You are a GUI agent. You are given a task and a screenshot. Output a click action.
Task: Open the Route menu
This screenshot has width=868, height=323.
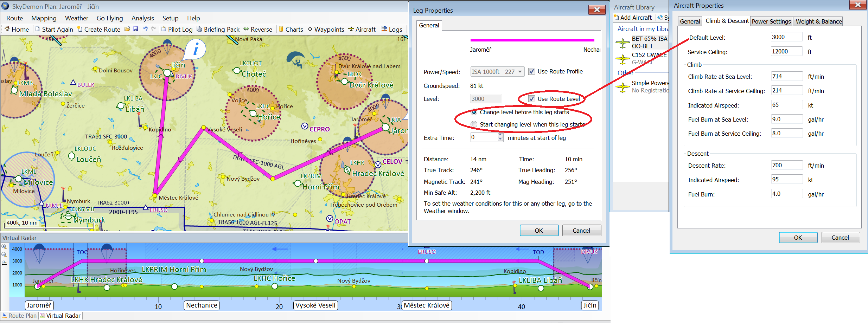click(x=14, y=18)
